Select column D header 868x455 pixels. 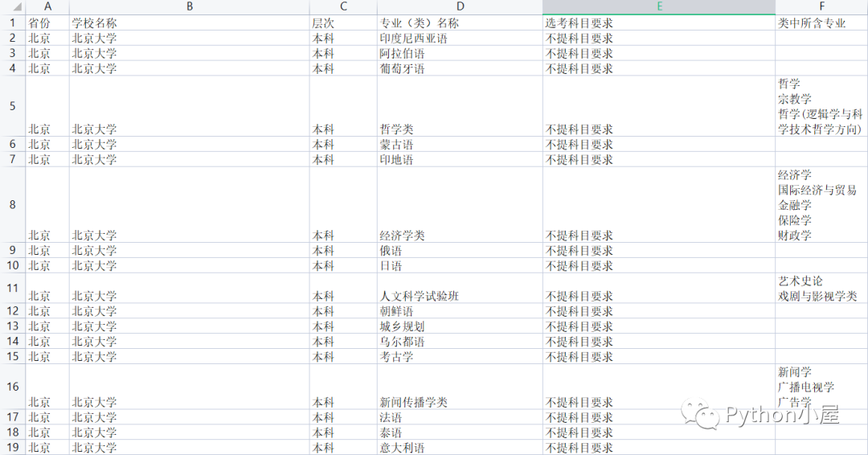pyautogui.click(x=460, y=6)
